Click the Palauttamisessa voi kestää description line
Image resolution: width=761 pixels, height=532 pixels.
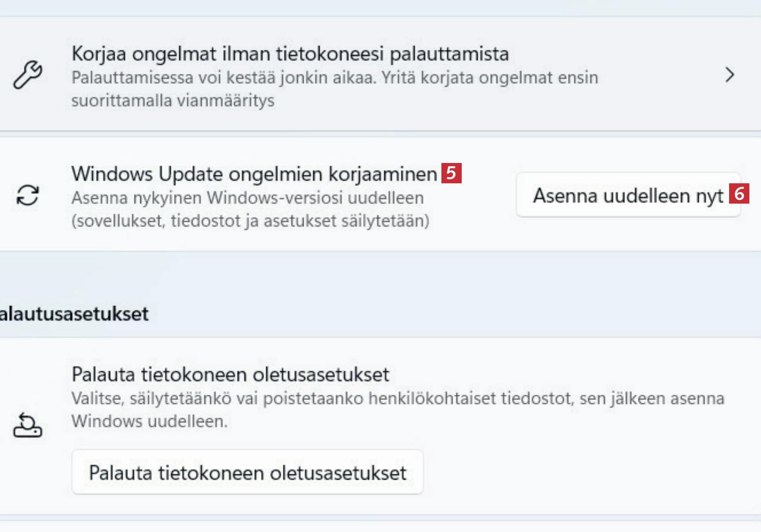tap(335, 77)
